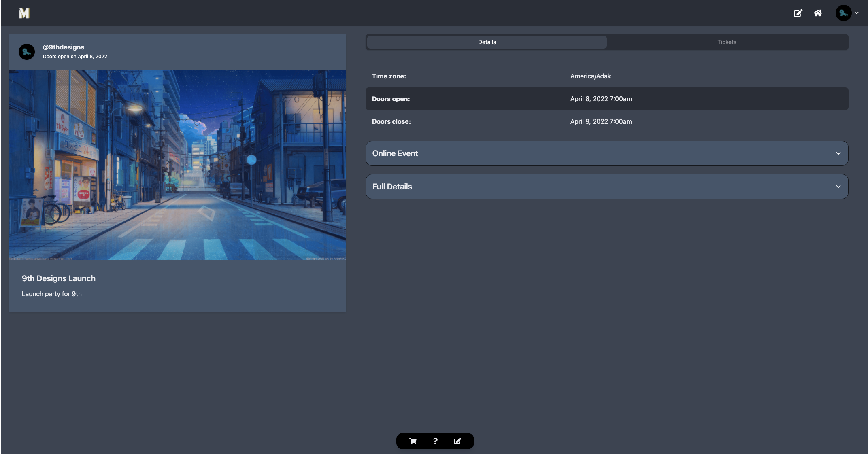Select the Doors open row
The height and width of the screenshot is (454, 868).
point(606,99)
